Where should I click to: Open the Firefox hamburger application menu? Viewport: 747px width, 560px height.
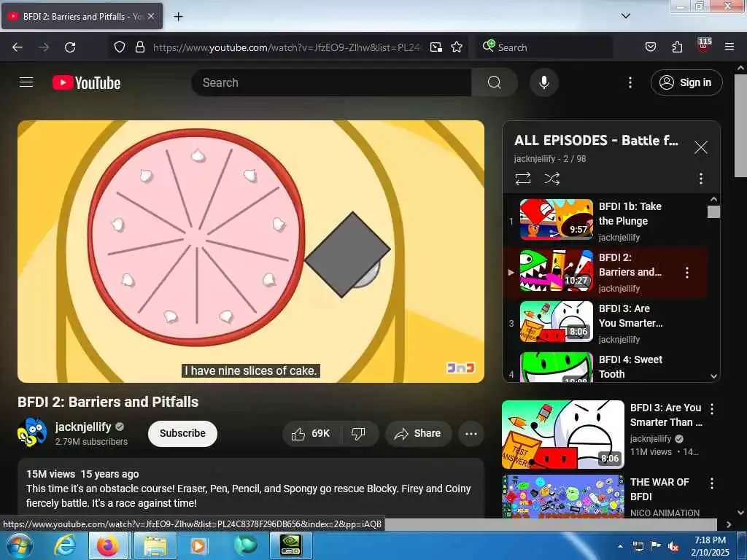729,47
